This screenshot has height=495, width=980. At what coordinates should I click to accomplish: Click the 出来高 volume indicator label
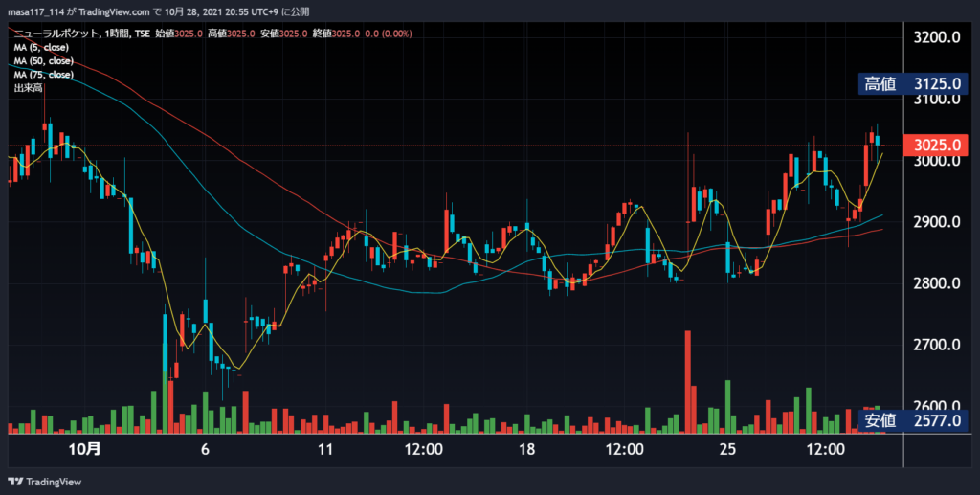[28, 88]
